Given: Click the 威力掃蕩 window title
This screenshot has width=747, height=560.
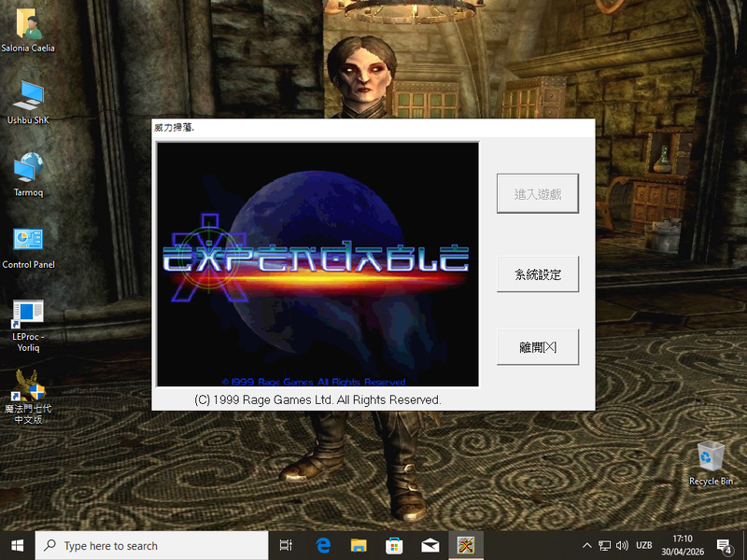Looking at the screenshot, I should point(175,127).
